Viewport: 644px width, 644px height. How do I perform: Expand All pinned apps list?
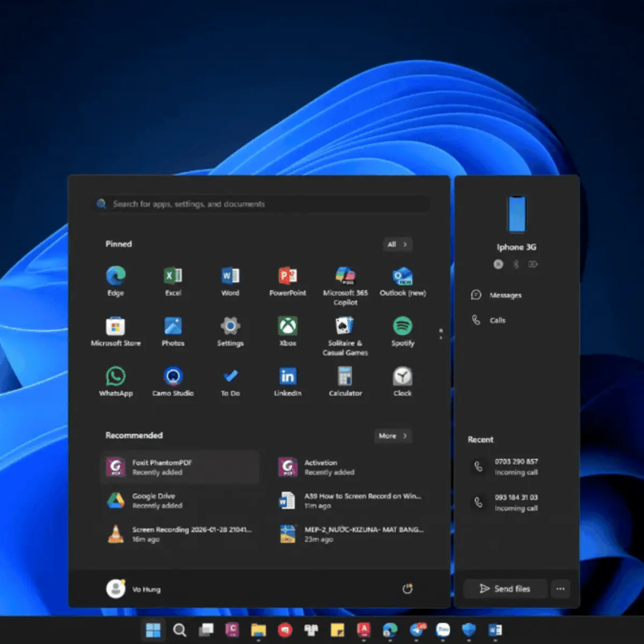point(398,244)
